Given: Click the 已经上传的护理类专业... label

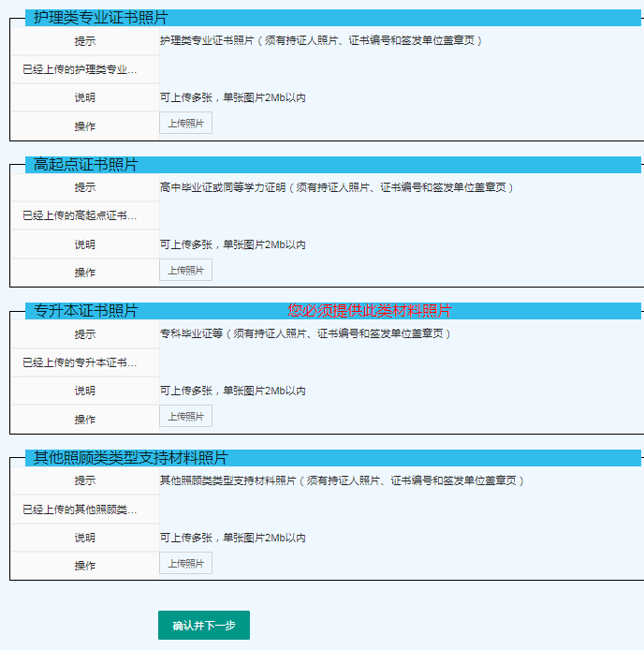Looking at the screenshot, I should point(80,69).
